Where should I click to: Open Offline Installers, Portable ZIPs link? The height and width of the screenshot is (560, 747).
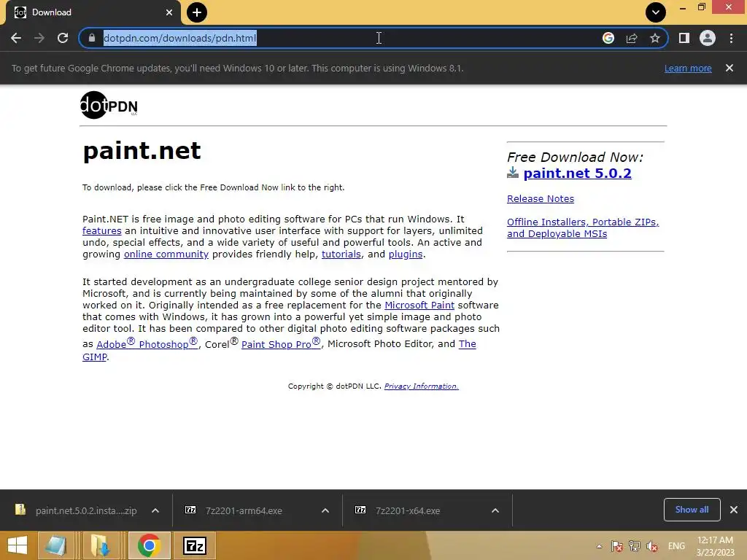point(583,227)
